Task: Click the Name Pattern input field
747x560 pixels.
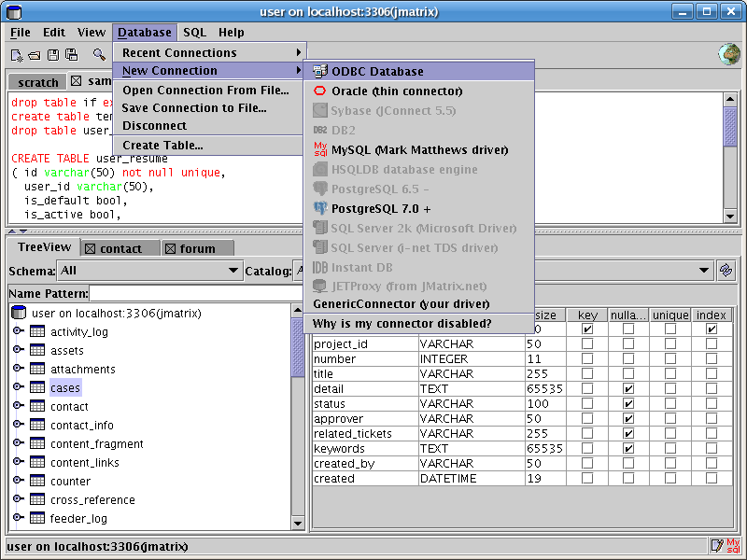Action: pos(195,293)
